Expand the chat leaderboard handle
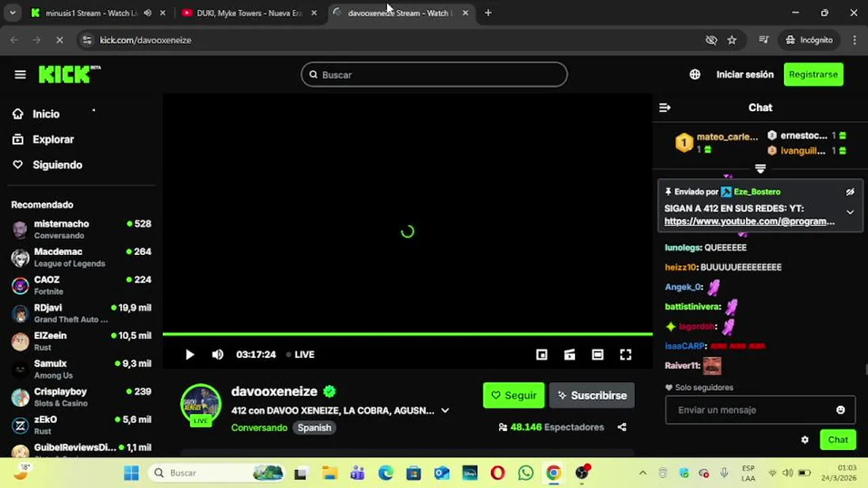The width and height of the screenshot is (868, 488). 760,168
